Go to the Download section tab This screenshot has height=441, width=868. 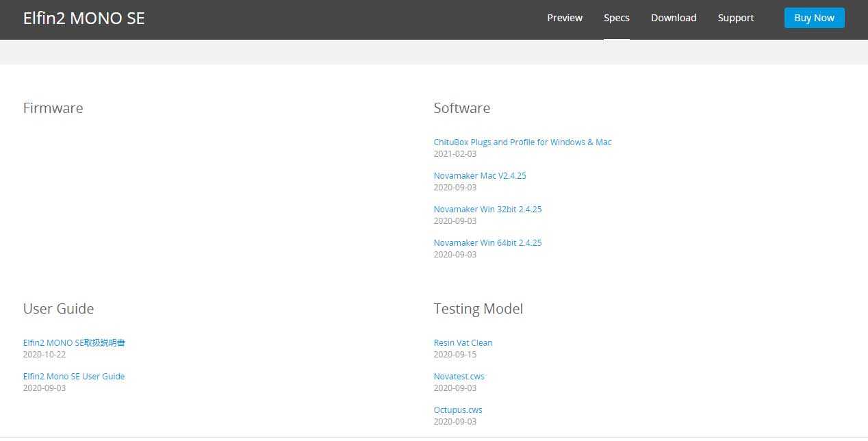pyautogui.click(x=673, y=18)
